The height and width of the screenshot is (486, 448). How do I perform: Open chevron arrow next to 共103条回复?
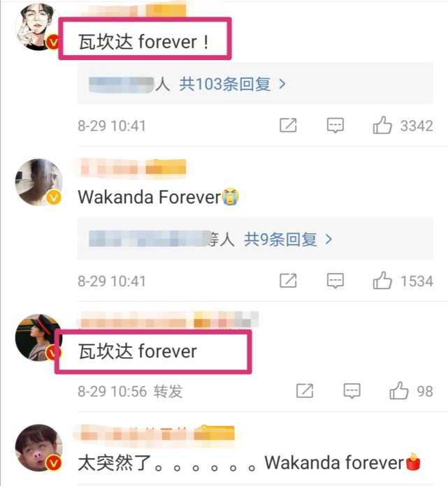click(282, 84)
